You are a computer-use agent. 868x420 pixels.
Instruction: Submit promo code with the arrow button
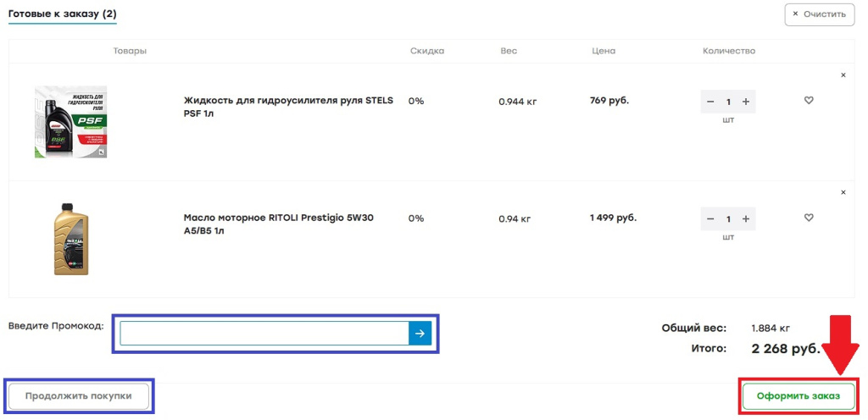[x=420, y=334]
